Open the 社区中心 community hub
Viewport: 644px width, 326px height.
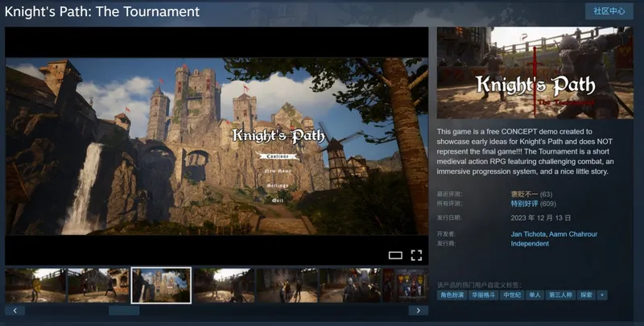[x=610, y=11]
